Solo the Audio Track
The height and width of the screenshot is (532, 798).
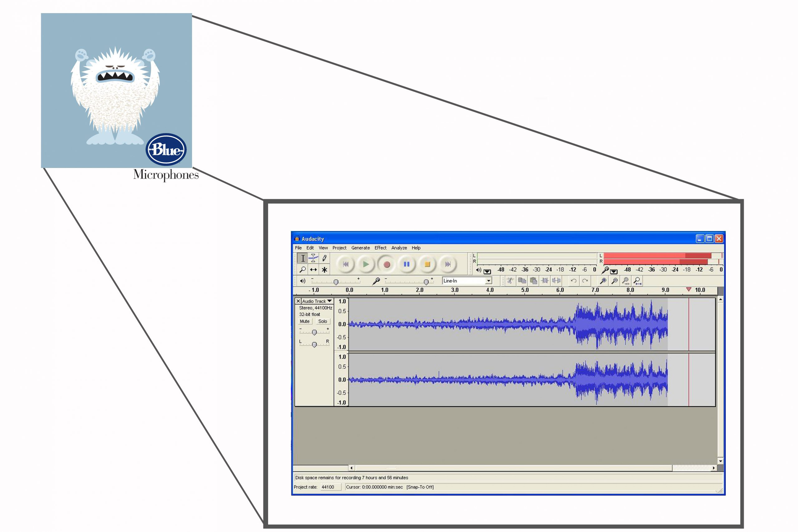click(322, 321)
